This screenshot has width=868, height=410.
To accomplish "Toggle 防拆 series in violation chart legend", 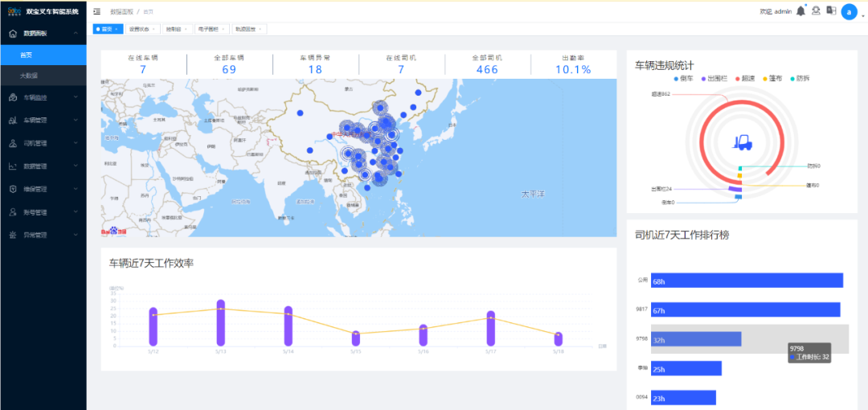I will click(798, 79).
